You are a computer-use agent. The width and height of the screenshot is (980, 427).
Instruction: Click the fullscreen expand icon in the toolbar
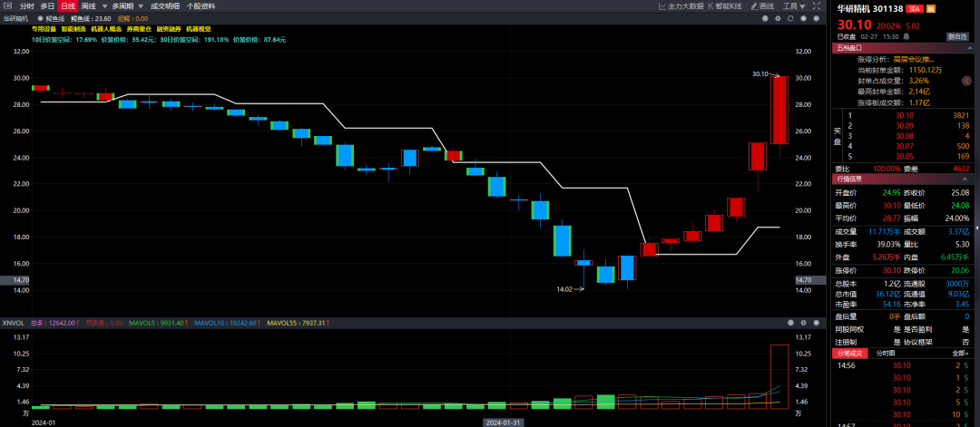tap(817, 5)
